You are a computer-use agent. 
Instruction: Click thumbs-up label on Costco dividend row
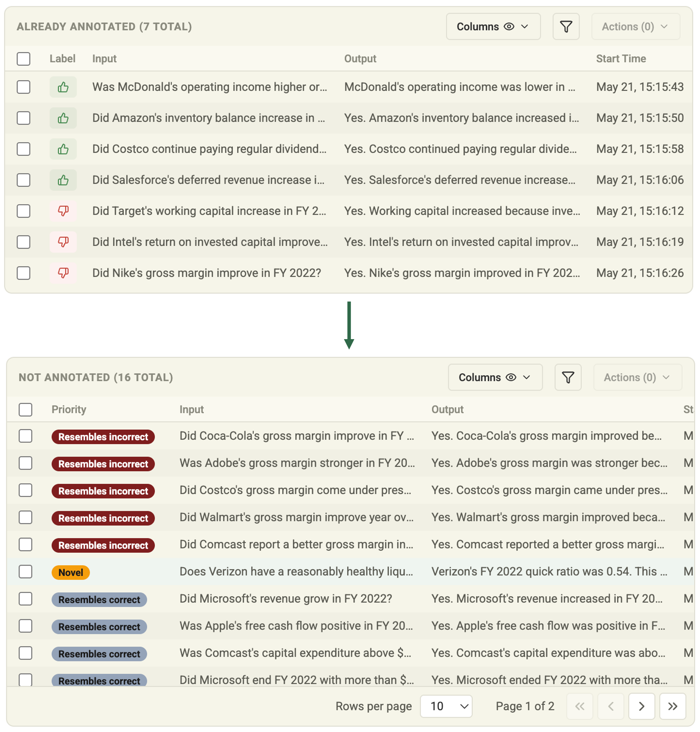click(x=63, y=149)
